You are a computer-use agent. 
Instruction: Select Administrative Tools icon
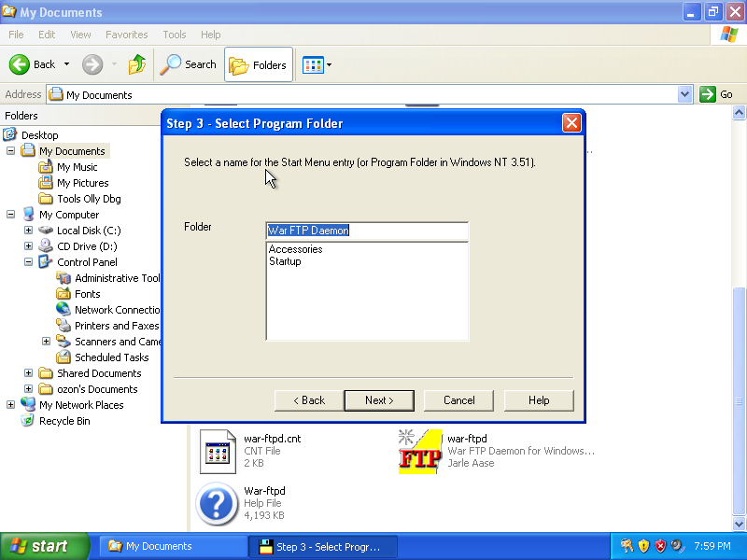63,277
